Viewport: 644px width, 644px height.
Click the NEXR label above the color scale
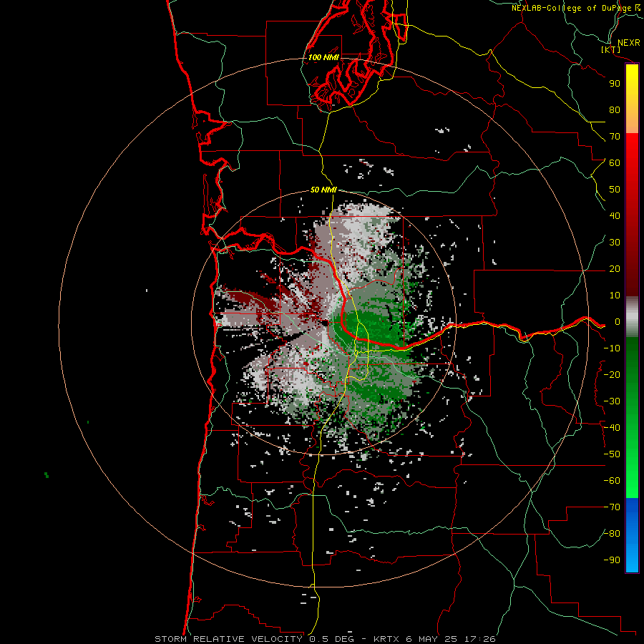click(628, 43)
